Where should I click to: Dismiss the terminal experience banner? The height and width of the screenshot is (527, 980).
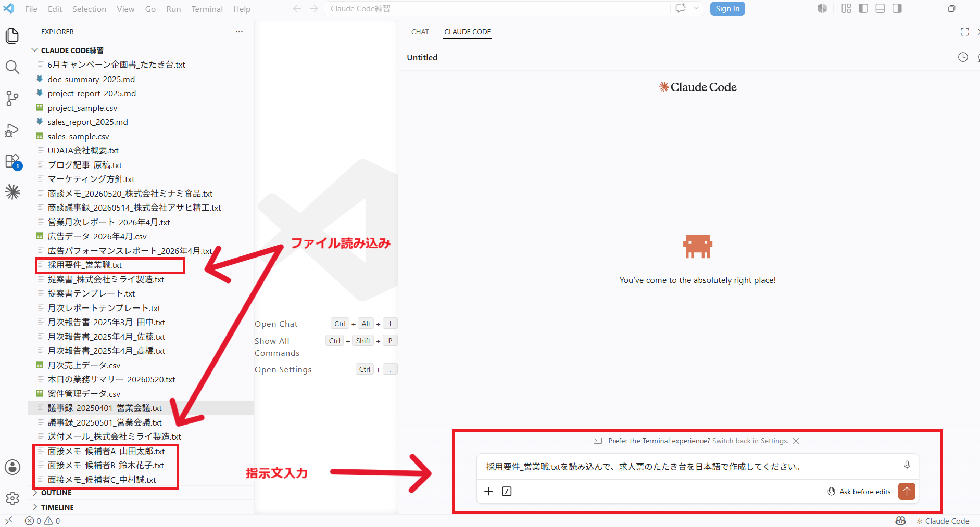tap(796, 441)
